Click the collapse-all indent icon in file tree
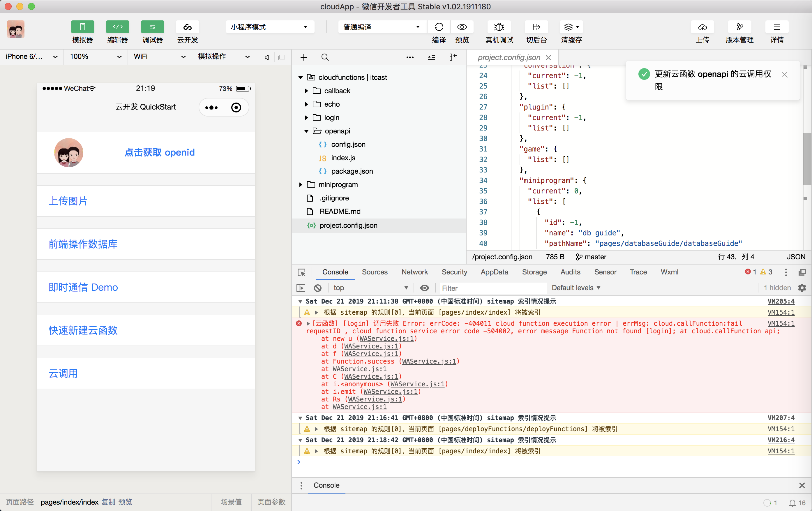Screen dimensions: 812x511 coord(431,57)
